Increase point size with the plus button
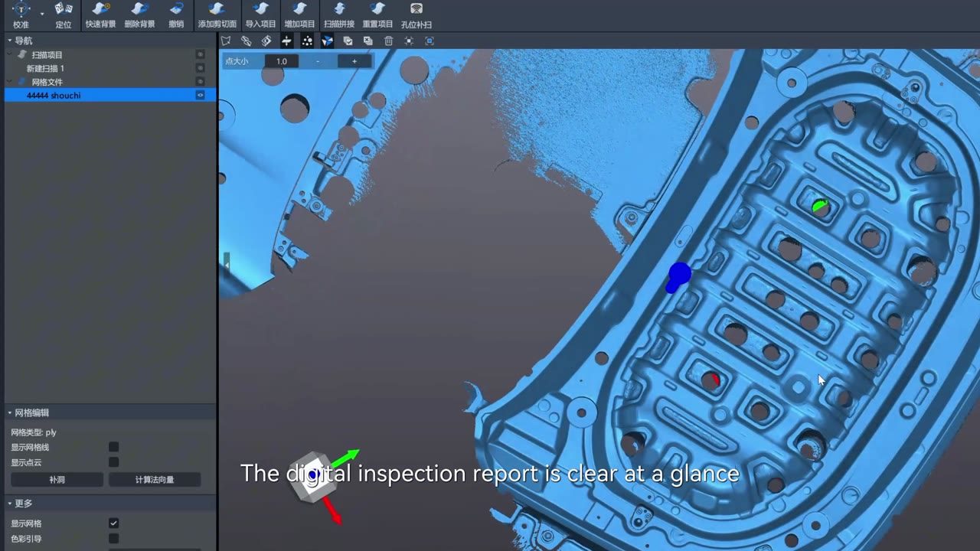The image size is (980, 551). pos(354,61)
